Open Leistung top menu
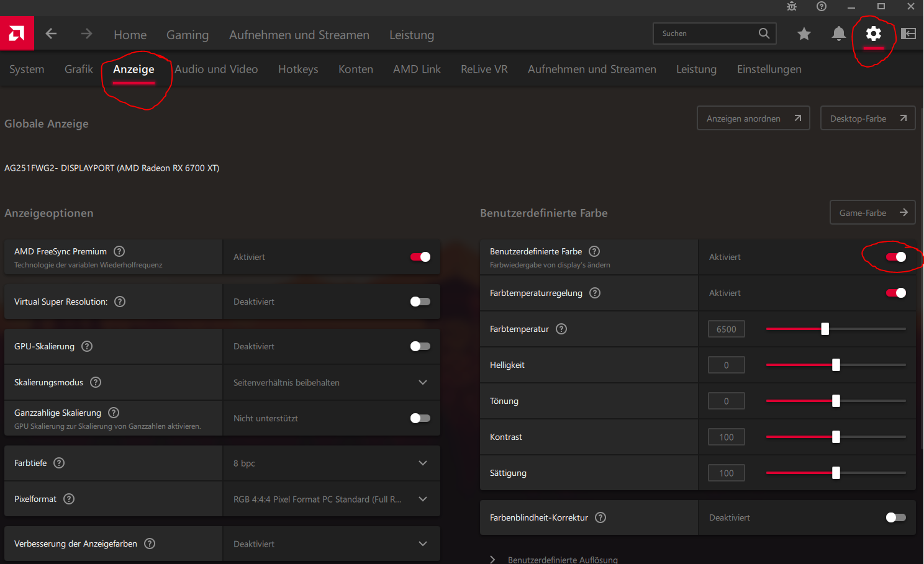 pos(412,35)
